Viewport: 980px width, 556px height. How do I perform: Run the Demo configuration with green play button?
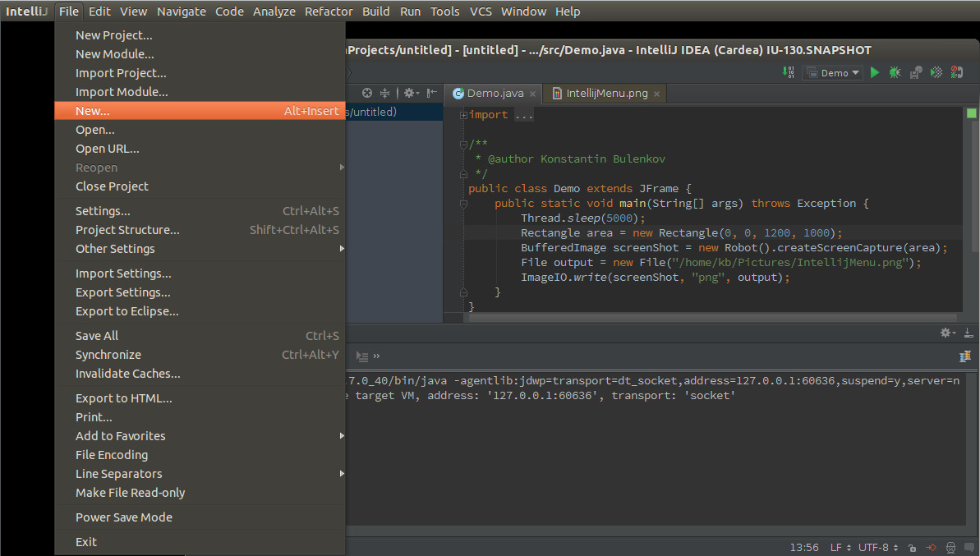click(x=875, y=73)
